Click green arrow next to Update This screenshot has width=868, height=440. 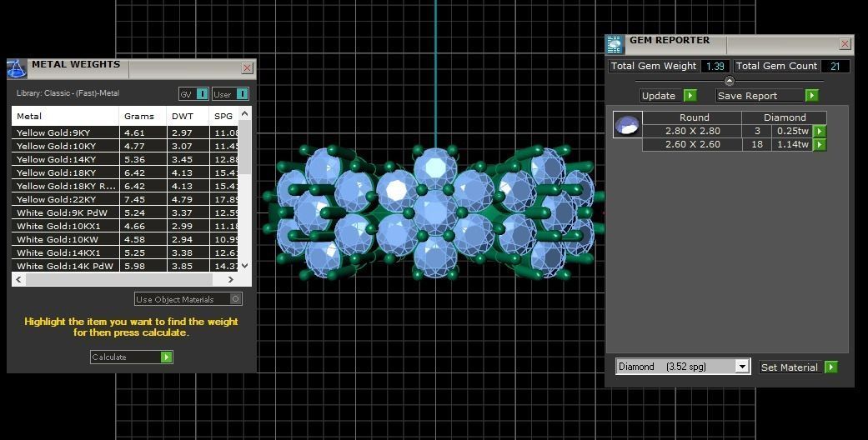pos(690,95)
